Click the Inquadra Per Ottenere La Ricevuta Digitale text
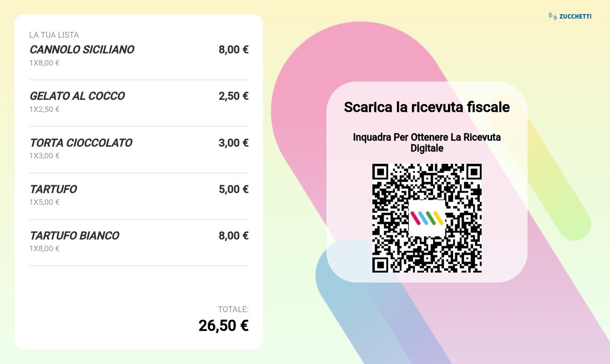Image resolution: width=610 pixels, height=364 pixels. pyautogui.click(x=427, y=142)
